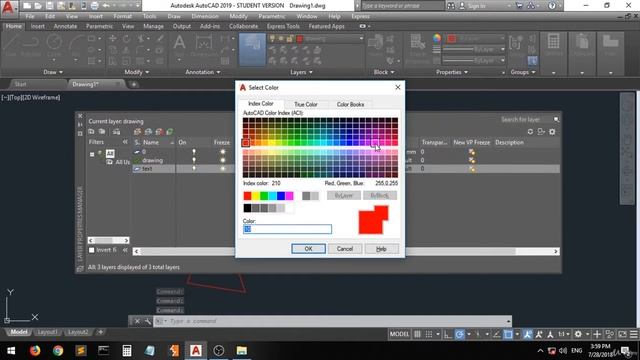Click workspace switching gear in status bar
The height and width of the screenshot is (360, 640).
[578, 334]
